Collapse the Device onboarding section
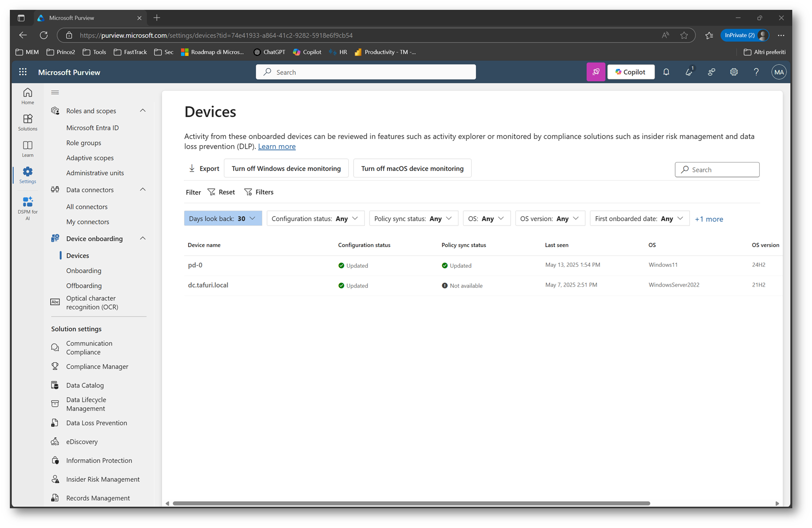 [x=143, y=239]
